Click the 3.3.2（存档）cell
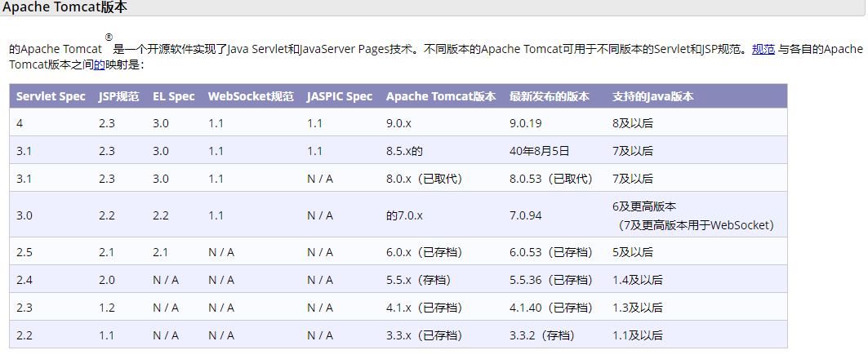This screenshot has height=359, width=868. coord(542,335)
